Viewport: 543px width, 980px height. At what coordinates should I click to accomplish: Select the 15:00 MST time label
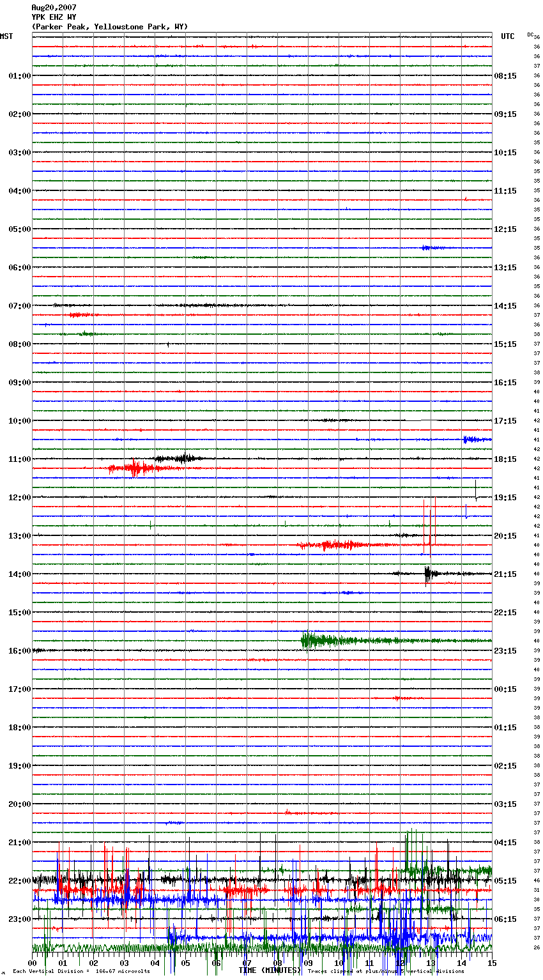[x=20, y=613]
